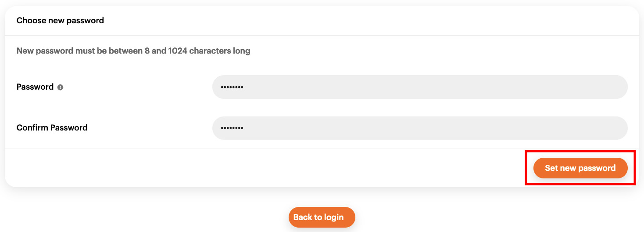Go back via Back to login button
The width and height of the screenshot is (644, 232).
pos(322,217)
